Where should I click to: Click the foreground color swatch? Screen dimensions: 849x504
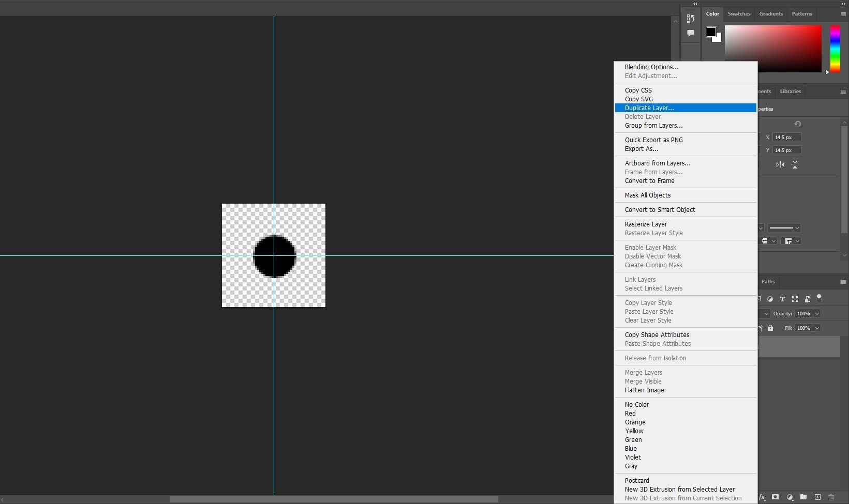(x=711, y=32)
